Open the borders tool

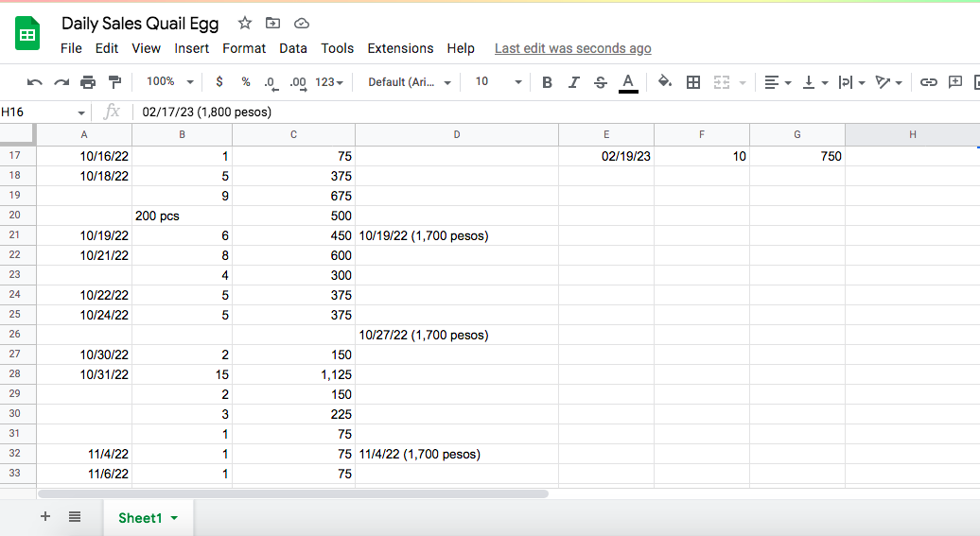click(693, 82)
